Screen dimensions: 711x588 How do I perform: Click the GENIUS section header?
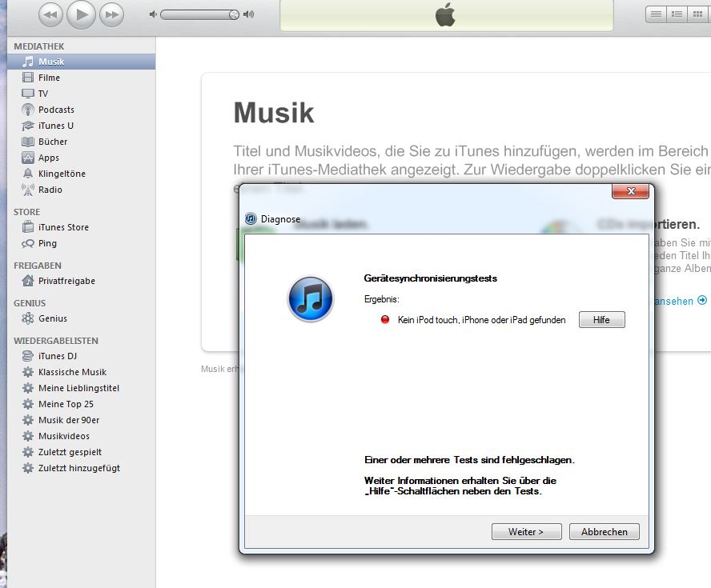click(30, 303)
